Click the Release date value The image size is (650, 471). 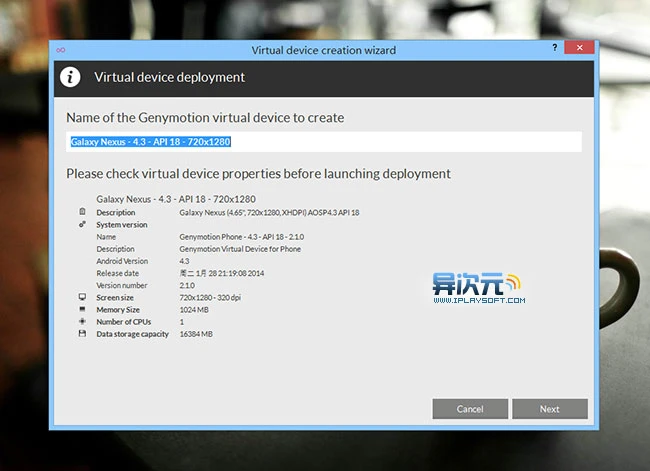point(221,273)
